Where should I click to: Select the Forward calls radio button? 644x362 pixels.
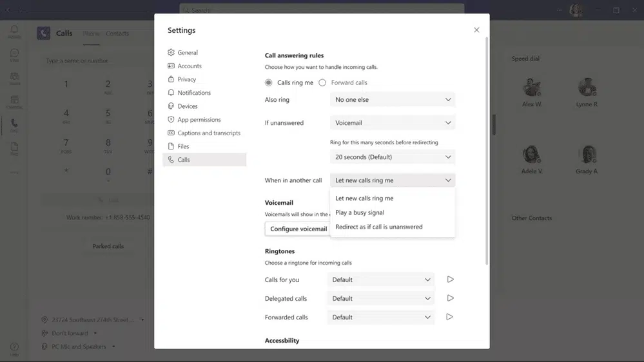coord(322,83)
